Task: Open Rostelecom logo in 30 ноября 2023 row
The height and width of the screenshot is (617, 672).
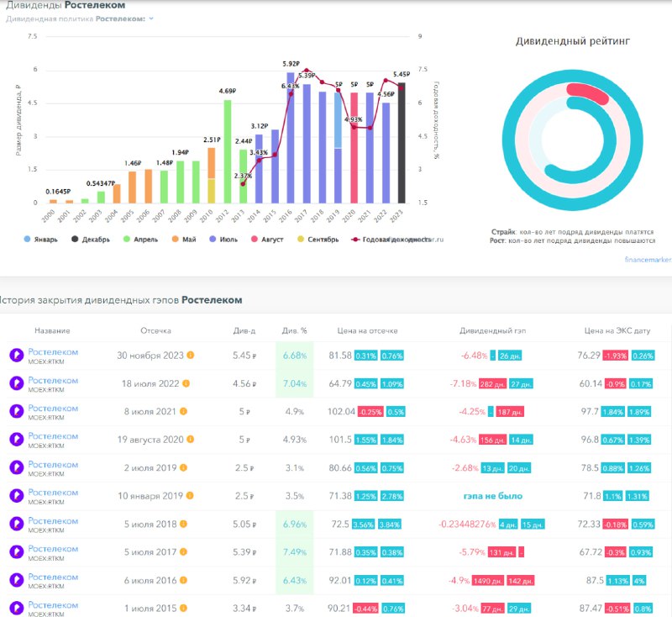Action: (x=17, y=356)
